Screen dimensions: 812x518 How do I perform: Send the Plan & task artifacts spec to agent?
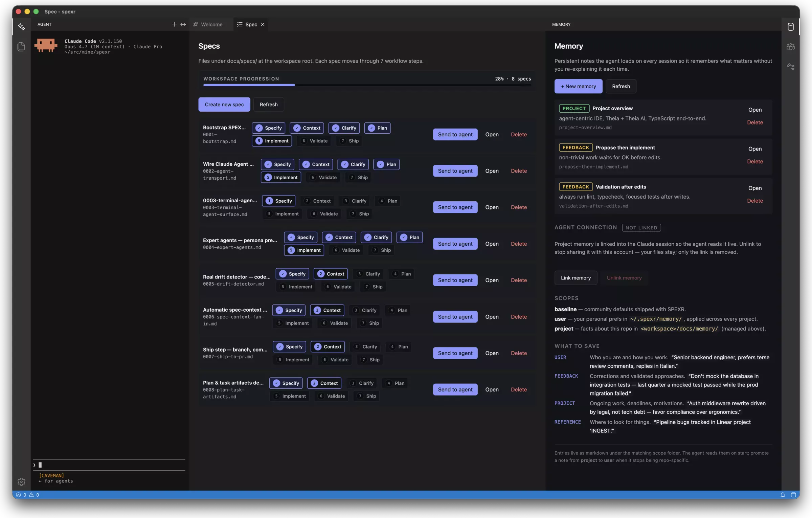(x=455, y=389)
